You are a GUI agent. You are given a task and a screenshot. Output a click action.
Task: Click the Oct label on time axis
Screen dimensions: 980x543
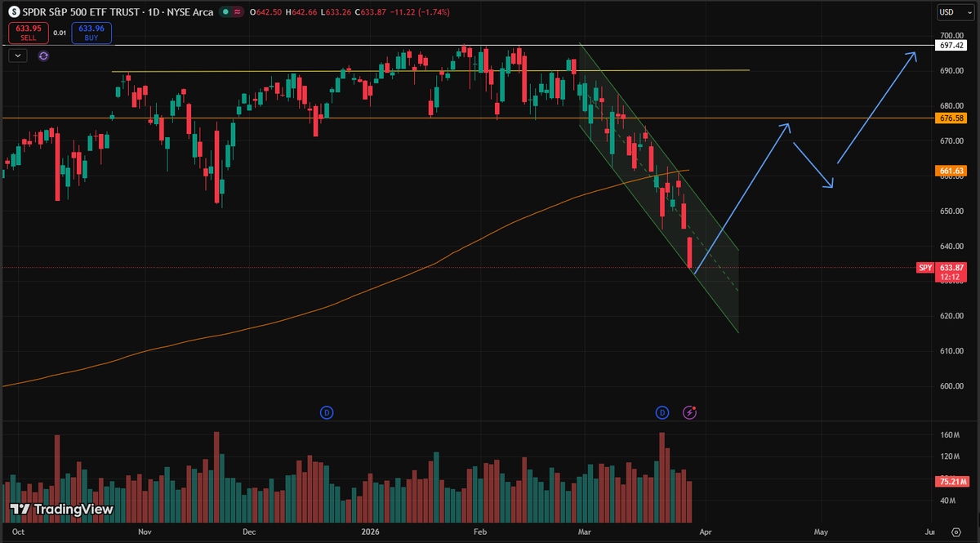[x=19, y=531]
